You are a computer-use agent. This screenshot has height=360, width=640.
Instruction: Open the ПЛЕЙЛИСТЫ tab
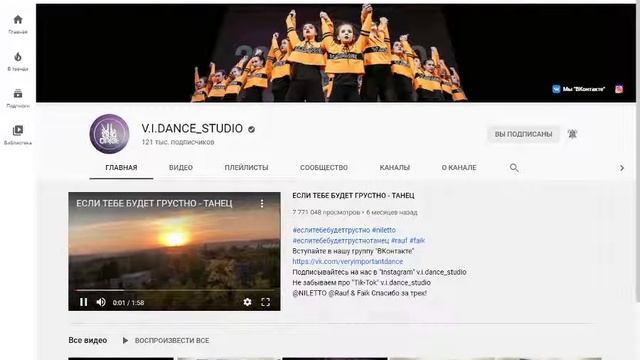(x=247, y=168)
